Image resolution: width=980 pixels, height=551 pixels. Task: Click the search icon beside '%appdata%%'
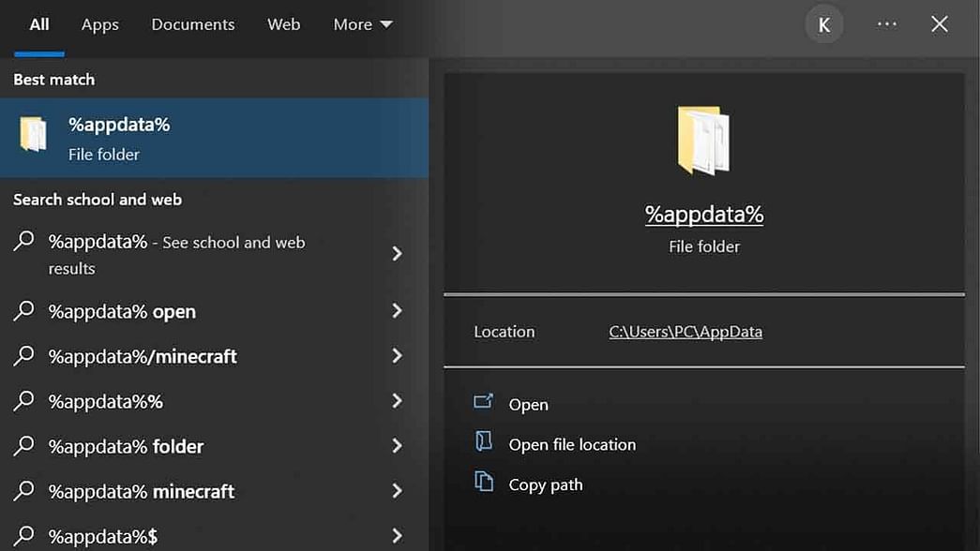click(x=23, y=400)
